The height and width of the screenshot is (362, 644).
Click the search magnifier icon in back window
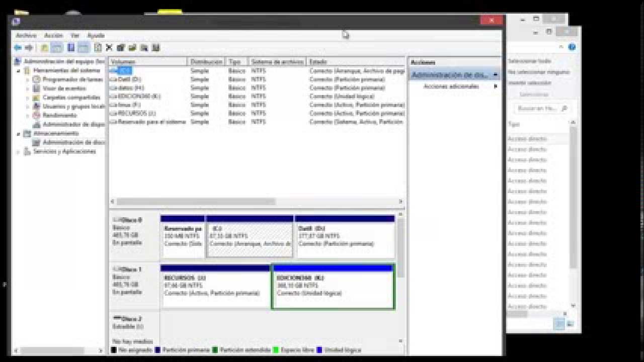tap(564, 108)
